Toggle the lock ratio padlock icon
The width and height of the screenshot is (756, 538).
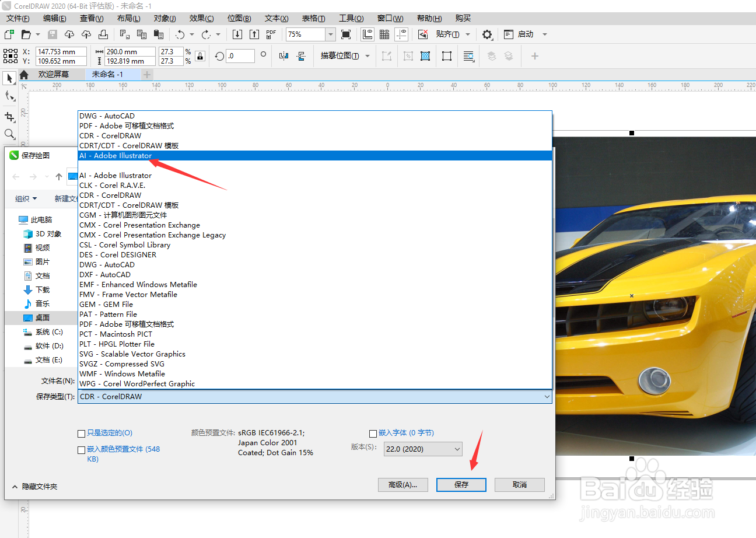tap(200, 56)
